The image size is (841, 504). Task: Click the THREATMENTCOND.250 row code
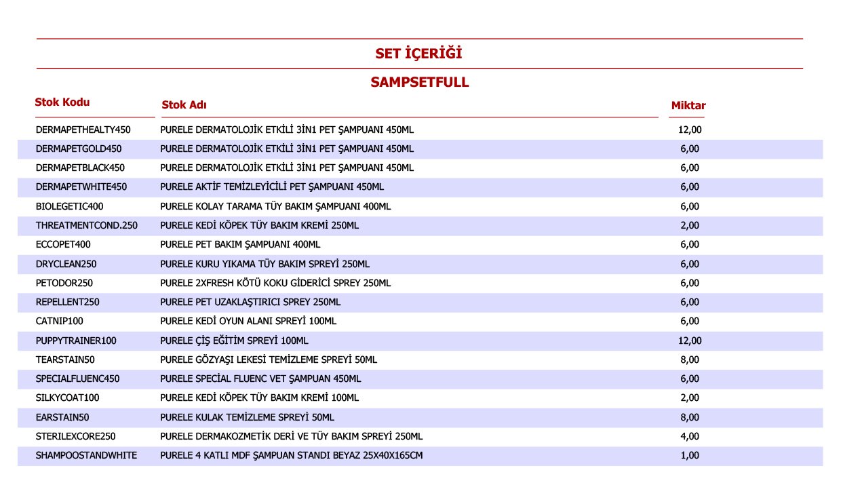pyautogui.click(x=87, y=225)
